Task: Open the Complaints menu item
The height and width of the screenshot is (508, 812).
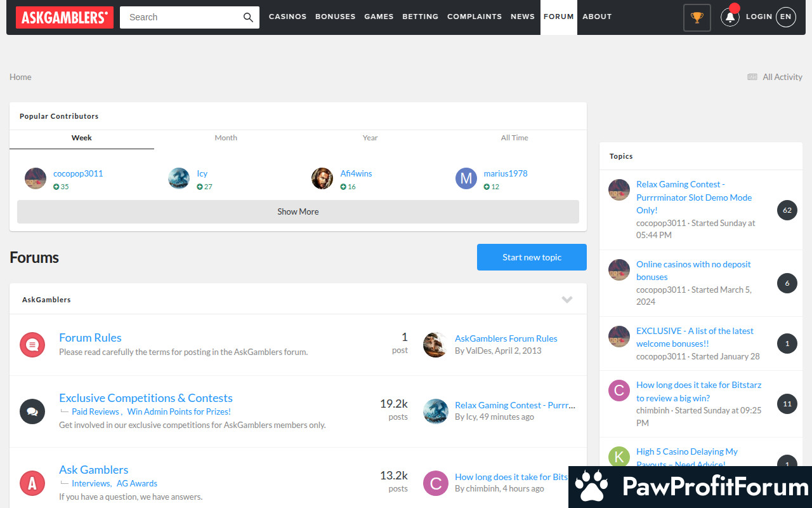Action: click(475, 17)
